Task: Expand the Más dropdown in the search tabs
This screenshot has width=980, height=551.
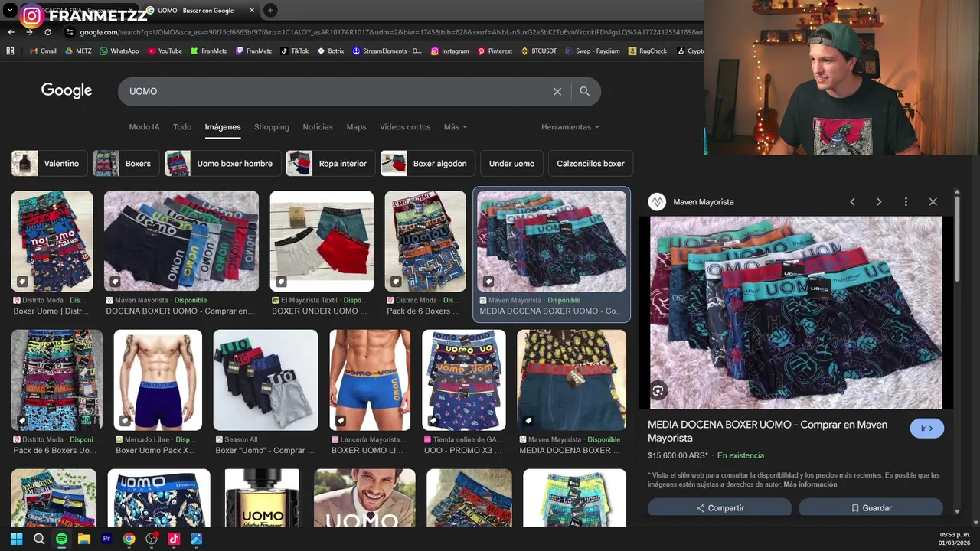Action: (455, 127)
